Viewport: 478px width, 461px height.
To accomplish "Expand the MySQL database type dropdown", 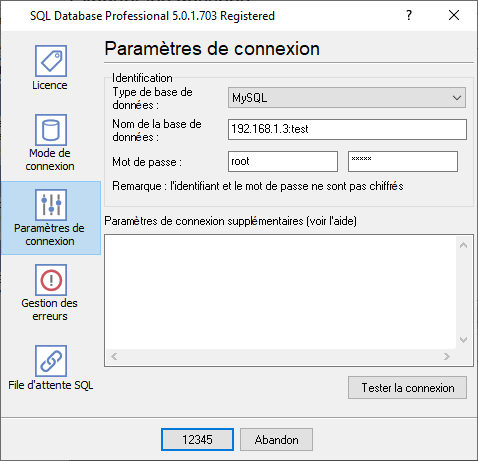I will pyautogui.click(x=347, y=98).
